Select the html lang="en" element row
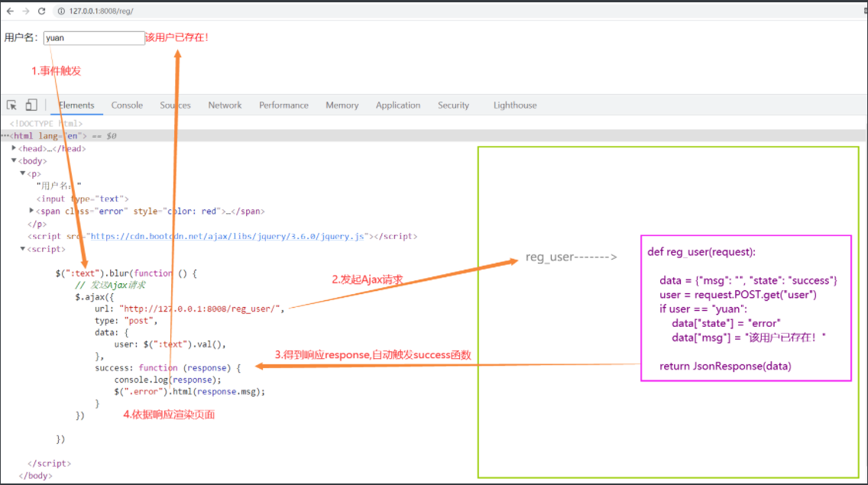 pyautogui.click(x=433, y=136)
